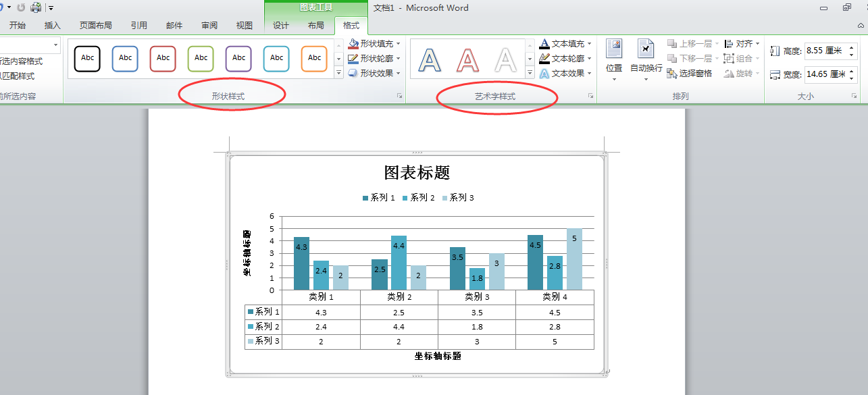The image size is (868, 395).
Task: Apply the teal outline Abc shape style
Action: pos(277,58)
